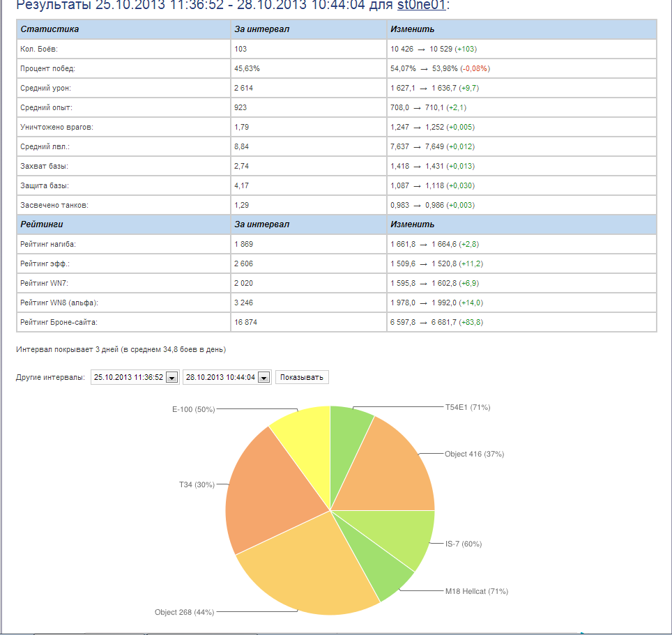Click the M18 Hellcat (71%) chart label

tap(476, 591)
